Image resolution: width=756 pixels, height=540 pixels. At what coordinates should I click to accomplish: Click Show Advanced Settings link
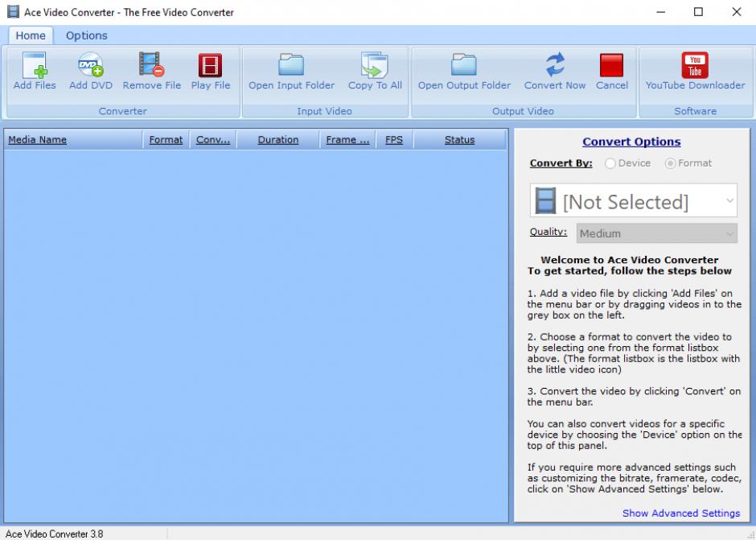(x=680, y=513)
